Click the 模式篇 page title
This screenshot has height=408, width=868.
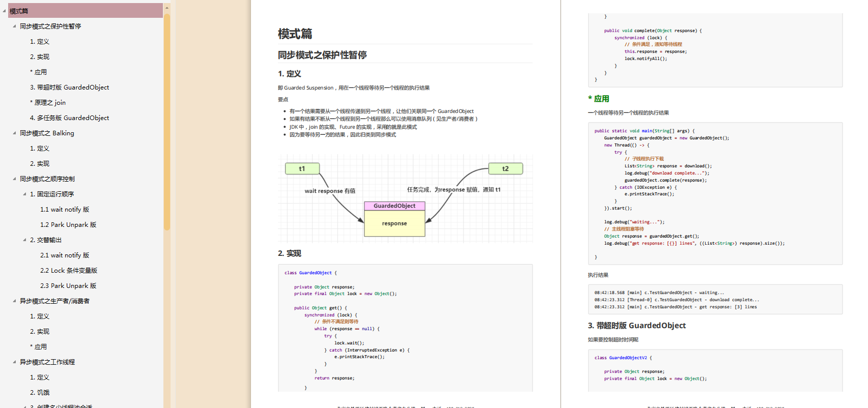pyautogui.click(x=295, y=34)
